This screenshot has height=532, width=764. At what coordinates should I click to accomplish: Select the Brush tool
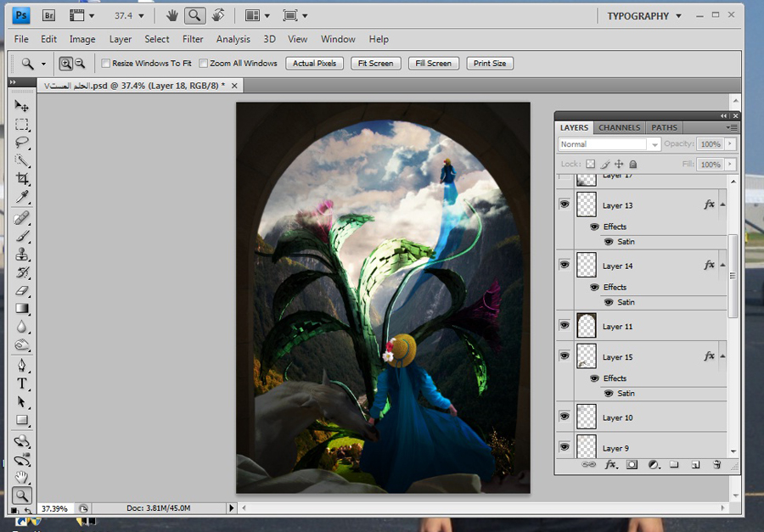21,236
